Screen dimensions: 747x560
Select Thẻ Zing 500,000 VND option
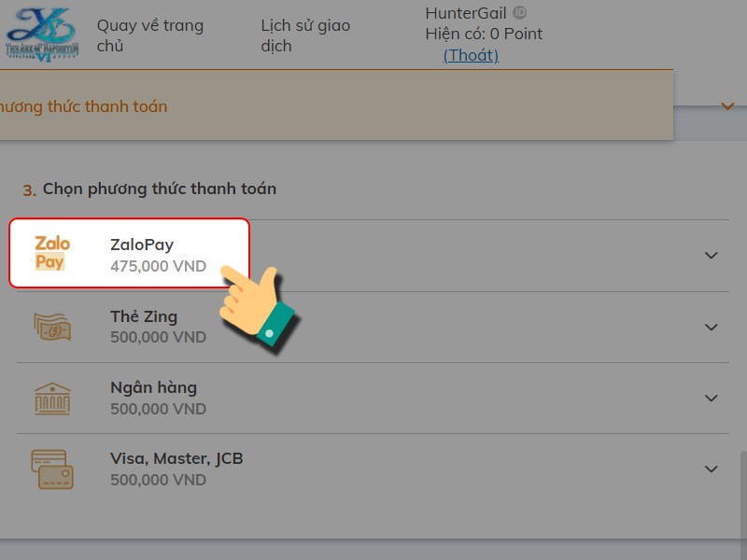tap(158, 327)
